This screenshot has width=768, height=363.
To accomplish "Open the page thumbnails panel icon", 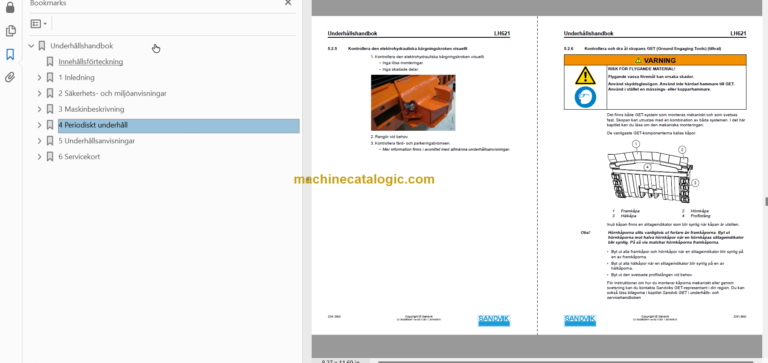I will point(10,31).
